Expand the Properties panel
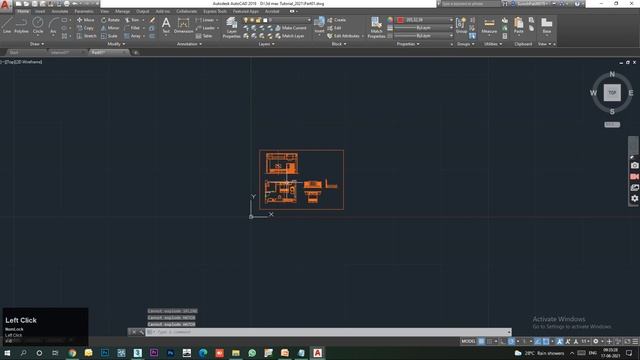Image resolution: width=640 pixels, height=360 pixels. [x=408, y=44]
